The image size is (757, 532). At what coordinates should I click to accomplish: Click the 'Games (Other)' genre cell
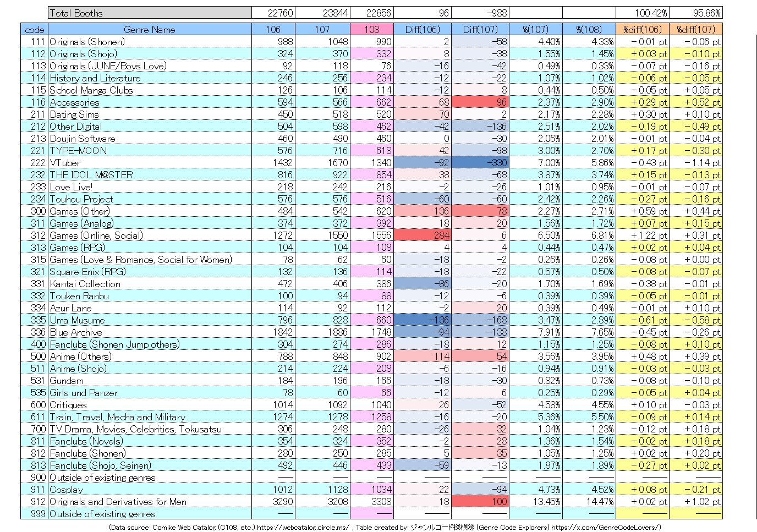[150, 211]
